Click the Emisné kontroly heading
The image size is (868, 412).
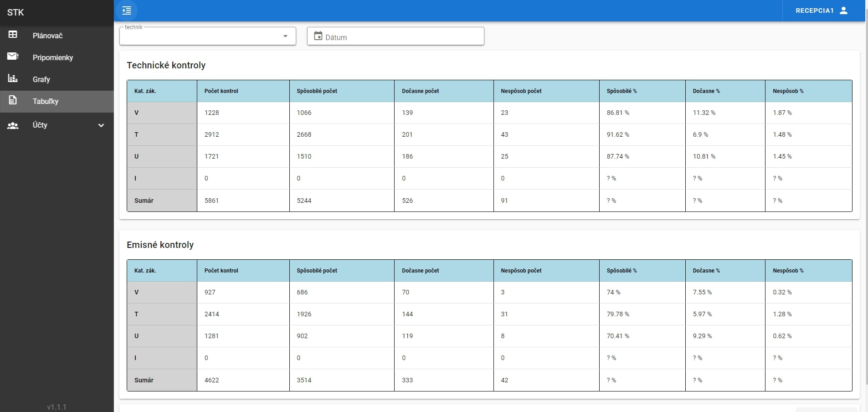[160, 245]
